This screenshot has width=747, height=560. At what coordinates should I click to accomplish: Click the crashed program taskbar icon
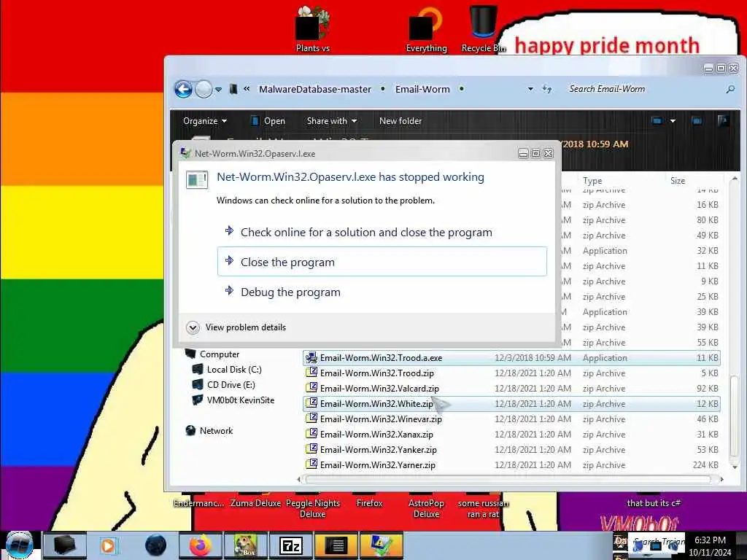tap(382, 545)
